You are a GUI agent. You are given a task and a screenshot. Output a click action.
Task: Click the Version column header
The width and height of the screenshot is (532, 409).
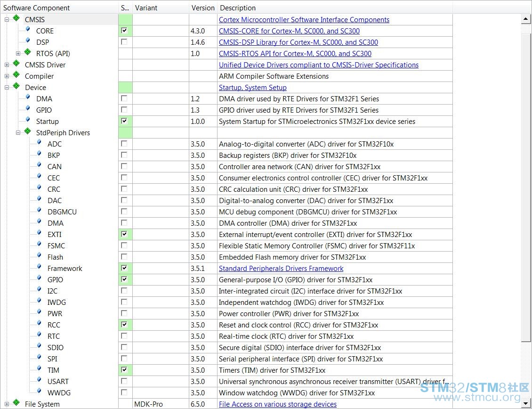(x=203, y=8)
